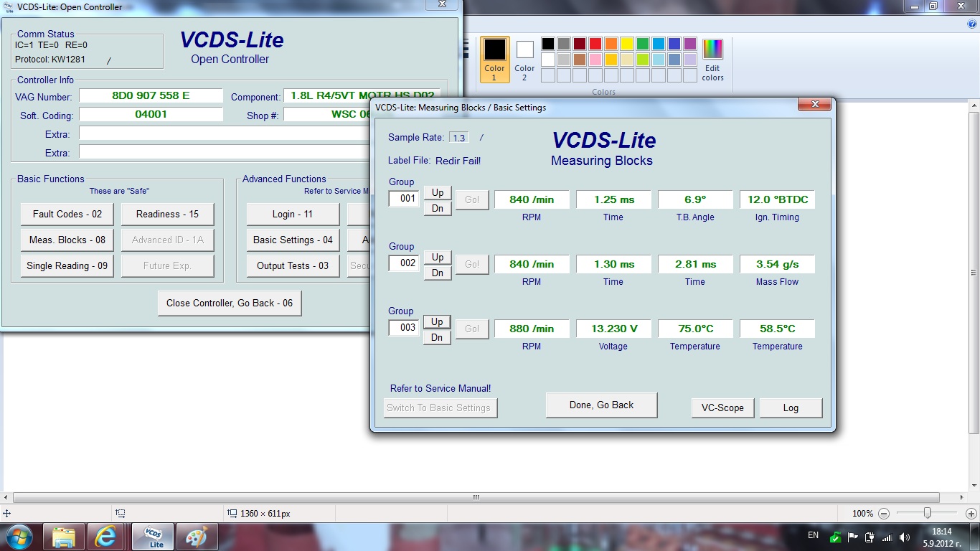The image size is (980, 551).
Task: Pick the dark gray color swatch
Action: (x=564, y=44)
